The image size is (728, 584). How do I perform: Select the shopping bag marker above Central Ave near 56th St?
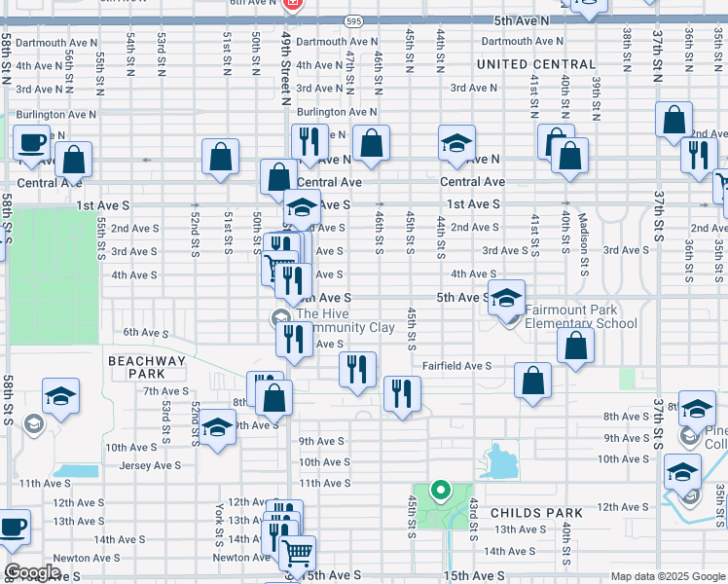73,162
